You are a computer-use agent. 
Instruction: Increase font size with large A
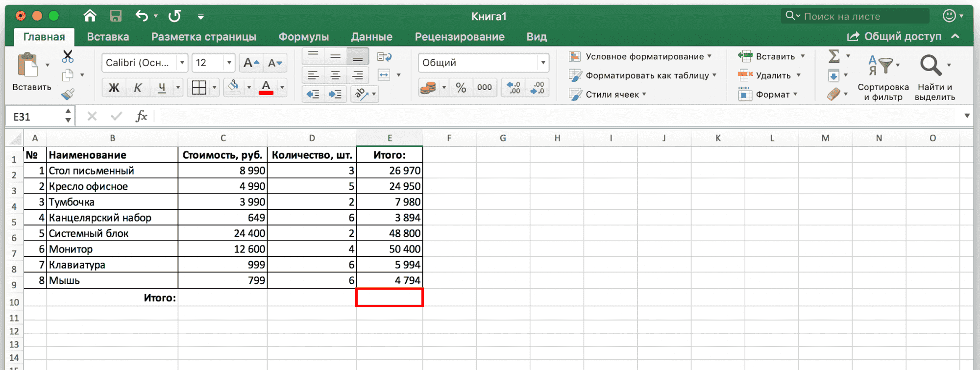click(x=251, y=63)
